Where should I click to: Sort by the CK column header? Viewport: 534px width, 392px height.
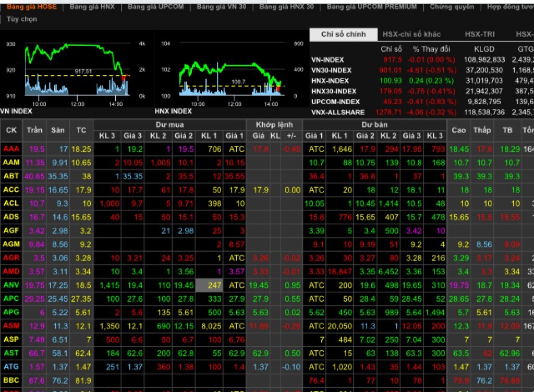[x=11, y=130]
